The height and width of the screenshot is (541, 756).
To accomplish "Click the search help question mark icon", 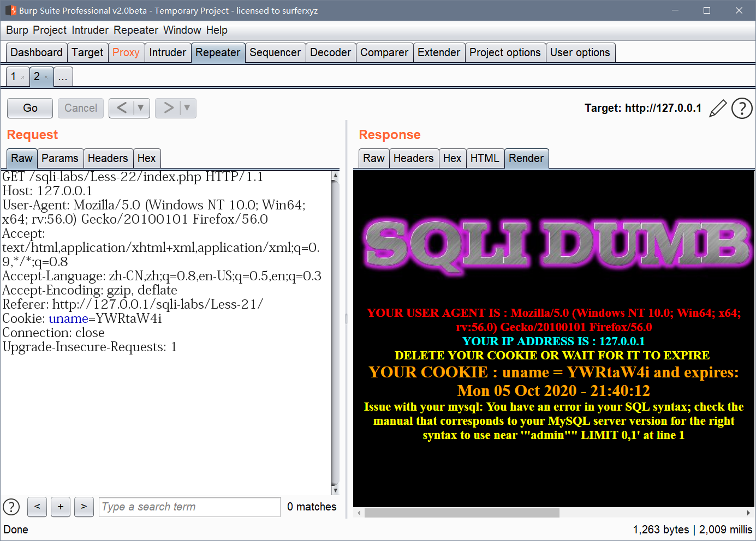I will (11, 507).
